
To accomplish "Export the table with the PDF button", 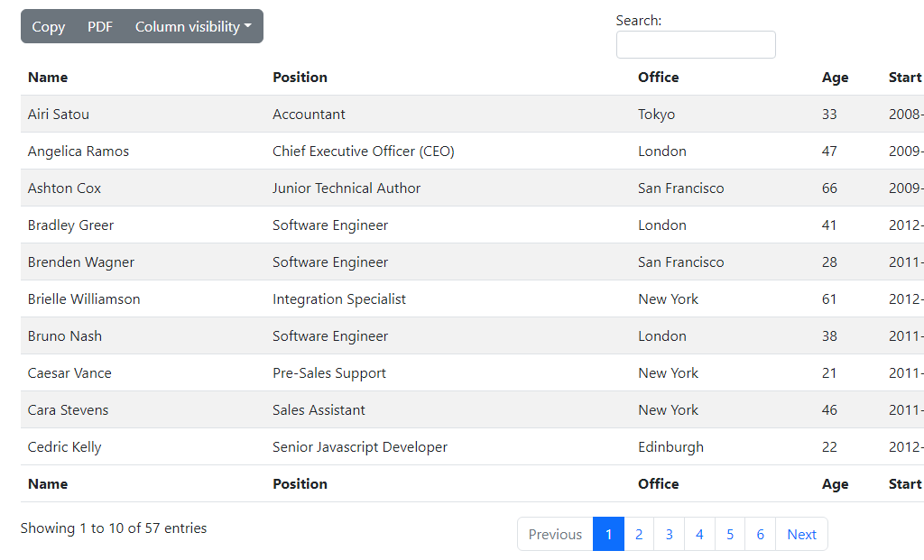I will [100, 27].
